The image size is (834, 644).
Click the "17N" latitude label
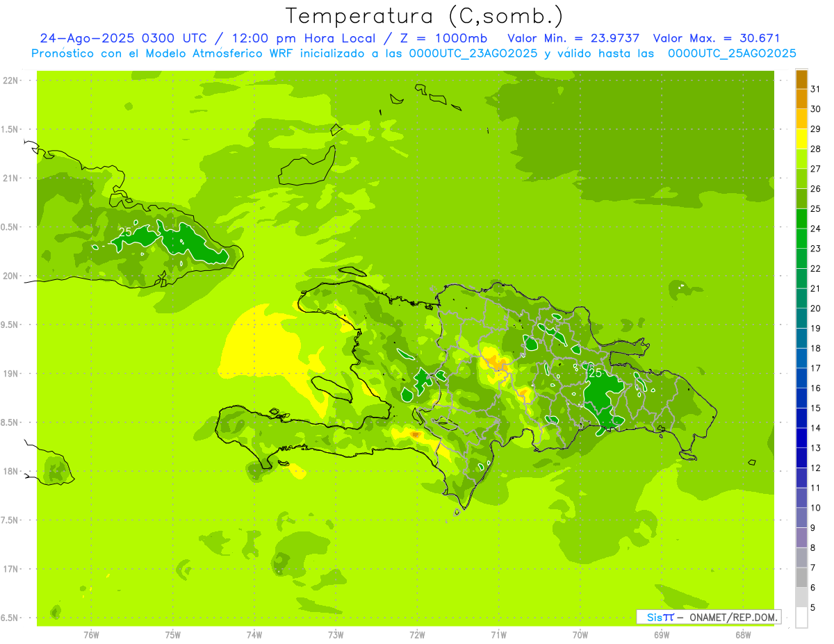10,569
